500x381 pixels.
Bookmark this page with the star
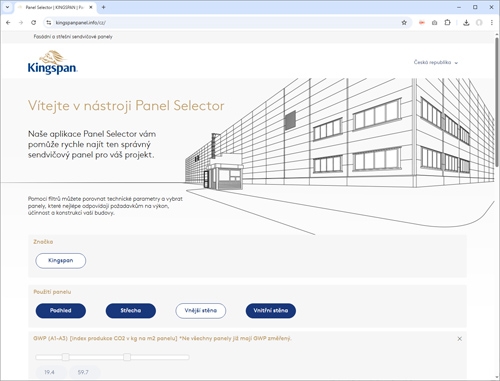coord(404,23)
